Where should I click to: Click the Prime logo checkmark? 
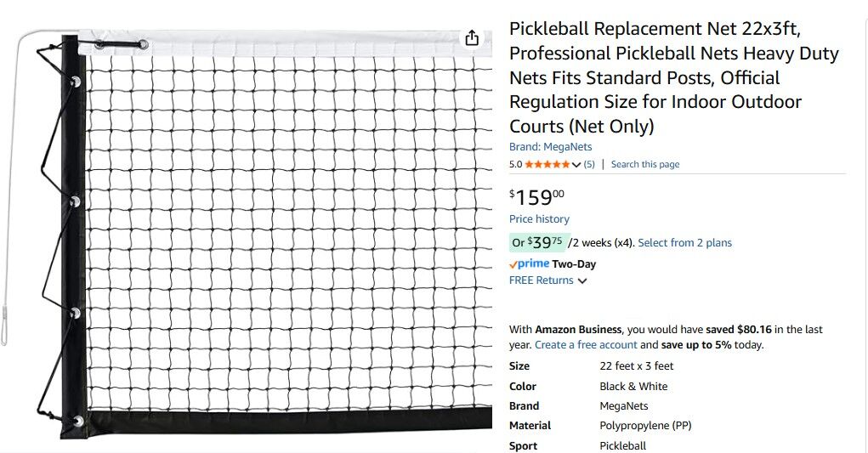513,264
